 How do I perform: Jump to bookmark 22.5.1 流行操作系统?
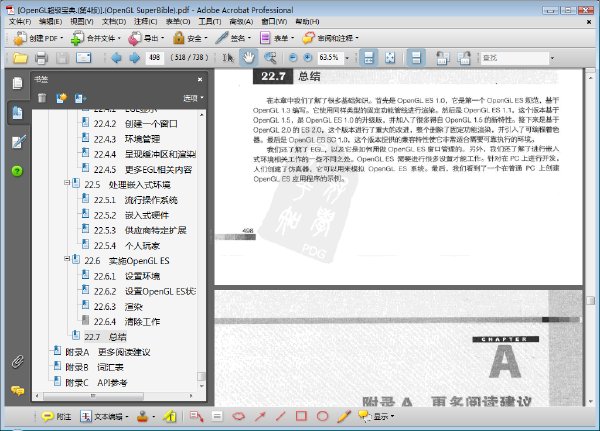135,200
